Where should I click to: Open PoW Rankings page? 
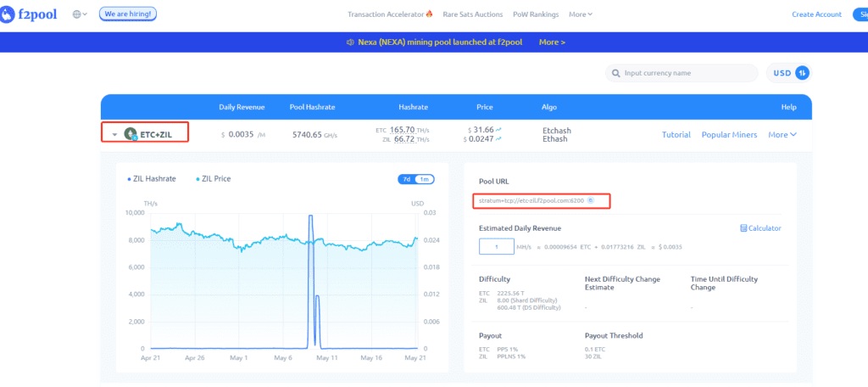coord(537,14)
